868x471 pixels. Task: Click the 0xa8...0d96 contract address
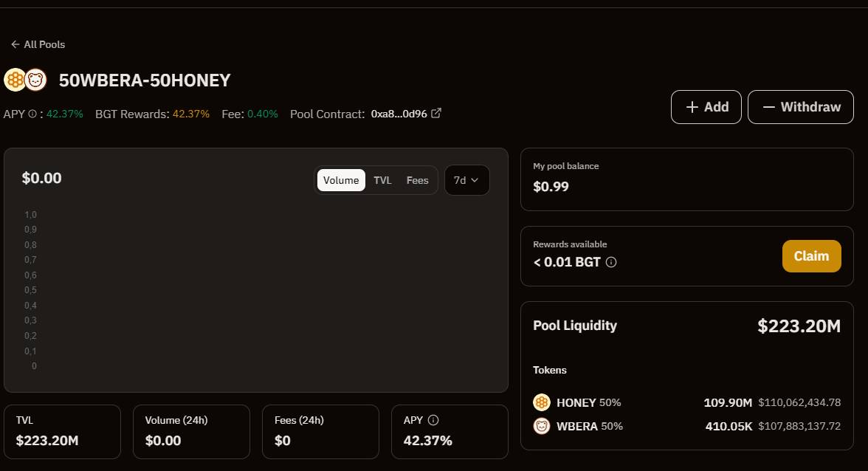click(x=399, y=114)
